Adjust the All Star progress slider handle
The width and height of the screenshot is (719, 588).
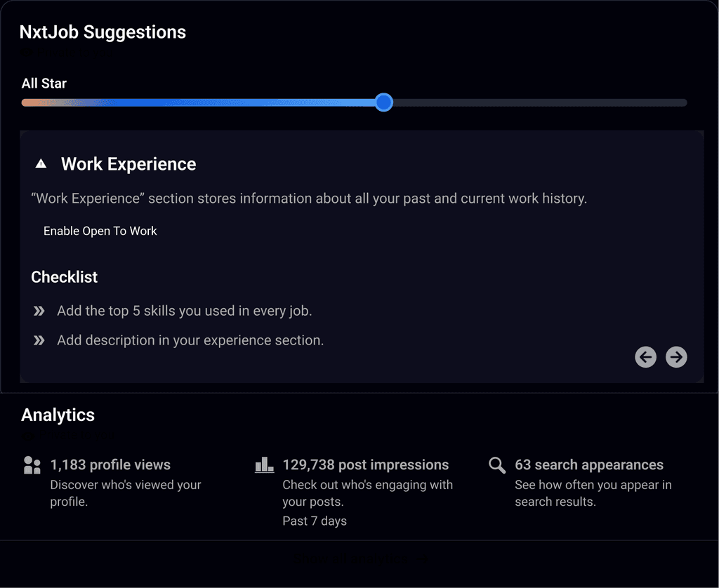tap(383, 102)
